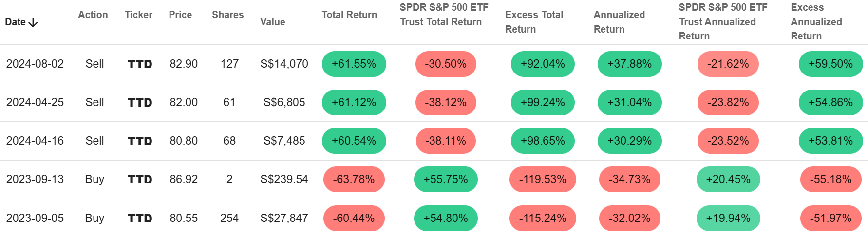Click the Date sort arrow icon

pyautogui.click(x=33, y=23)
